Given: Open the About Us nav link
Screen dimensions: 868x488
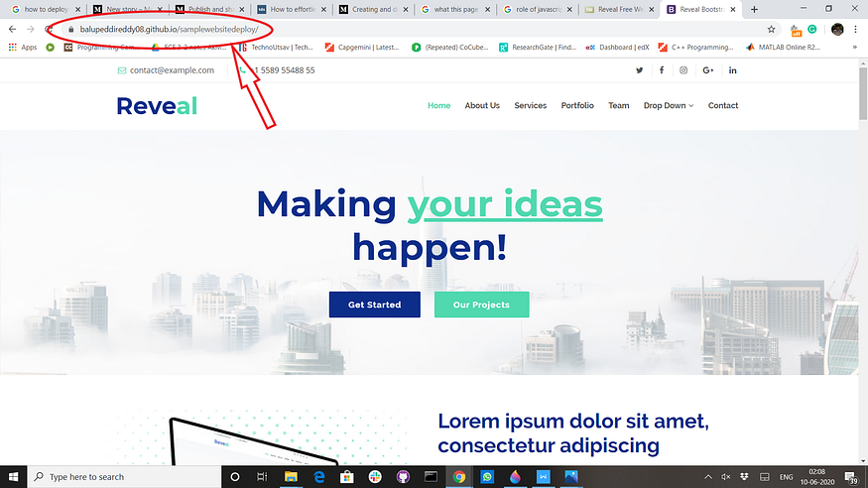Looking at the screenshot, I should [x=482, y=106].
